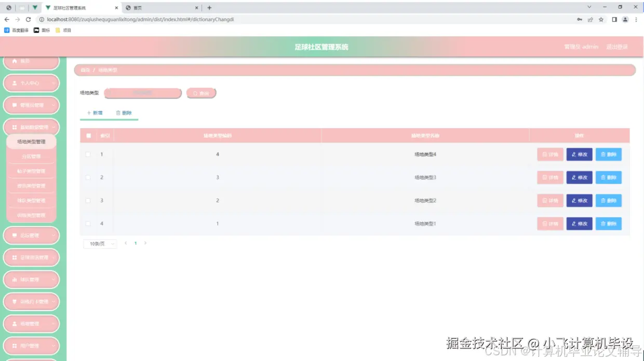Click the next page arrow in pagination

[145, 243]
